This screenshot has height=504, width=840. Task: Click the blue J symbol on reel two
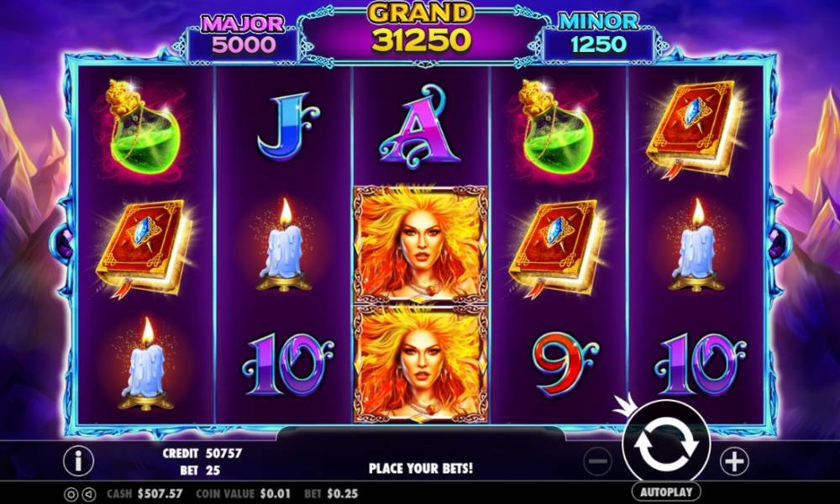(286, 126)
